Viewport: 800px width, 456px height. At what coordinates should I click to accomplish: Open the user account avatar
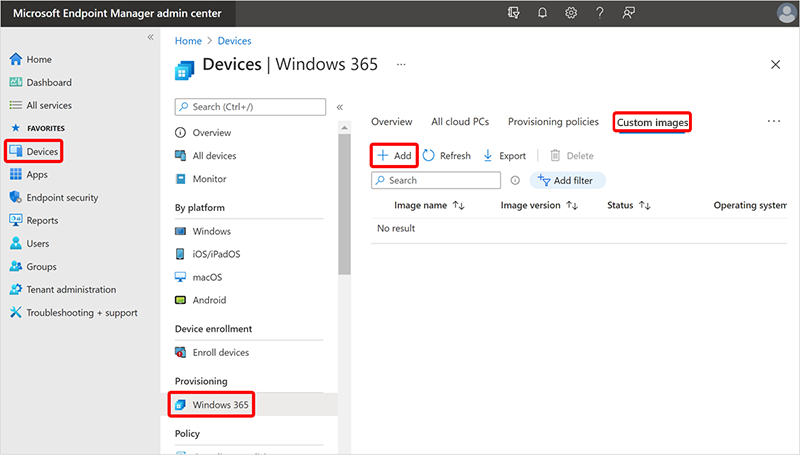pos(786,13)
